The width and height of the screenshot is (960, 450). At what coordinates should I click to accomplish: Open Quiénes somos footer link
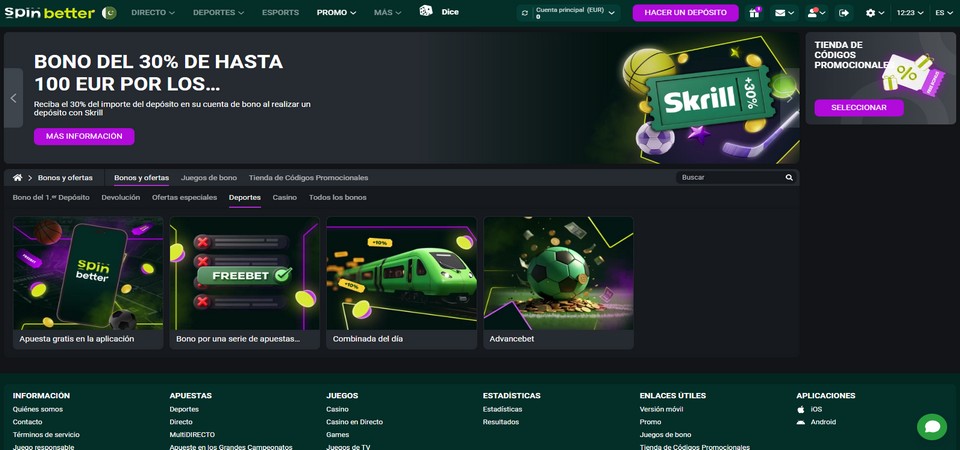pyautogui.click(x=38, y=409)
